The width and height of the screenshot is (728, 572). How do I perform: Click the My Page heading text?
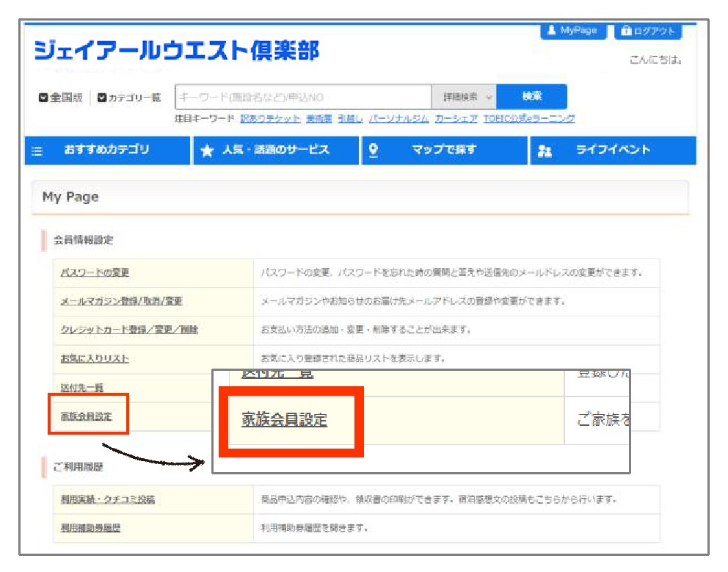pyautogui.click(x=70, y=197)
